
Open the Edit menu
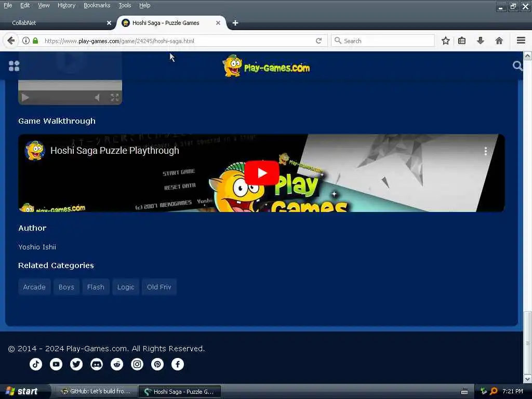pyautogui.click(x=25, y=5)
